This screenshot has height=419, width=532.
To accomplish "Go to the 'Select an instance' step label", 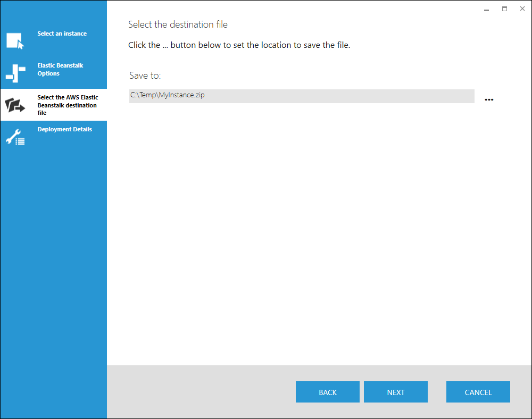I will pos(62,33).
